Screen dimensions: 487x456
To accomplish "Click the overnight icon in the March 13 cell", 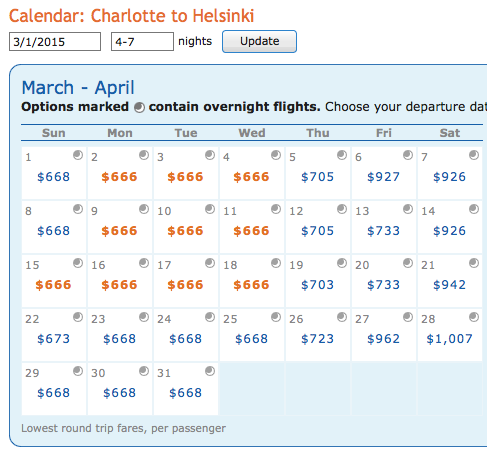I will [x=408, y=209].
